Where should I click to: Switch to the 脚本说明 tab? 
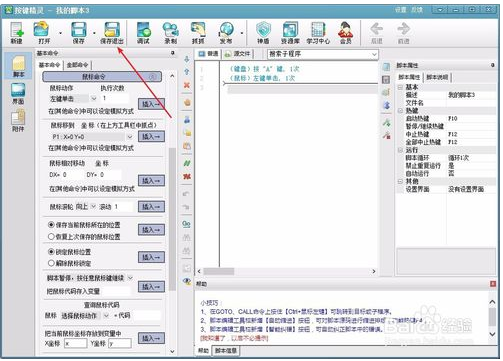pyautogui.click(x=437, y=77)
